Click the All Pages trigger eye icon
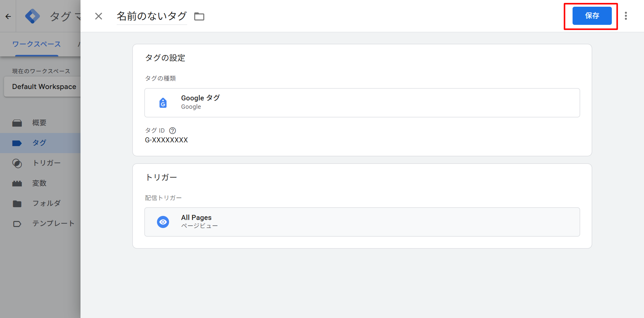The height and width of the screenshot is (318, 644). pyautogui.click(x=163, y=222)
